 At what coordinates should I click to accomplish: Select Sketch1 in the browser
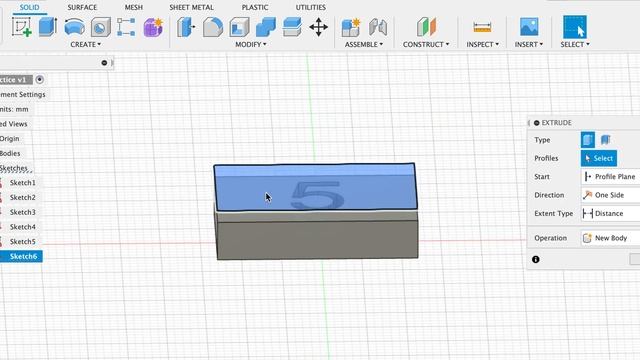click(x=22, y=183)
